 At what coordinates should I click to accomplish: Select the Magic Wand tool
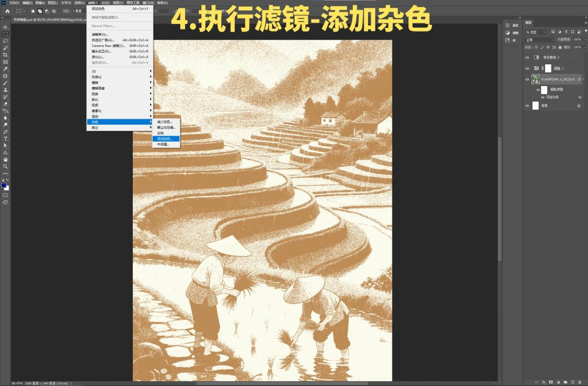click(5, 48)
